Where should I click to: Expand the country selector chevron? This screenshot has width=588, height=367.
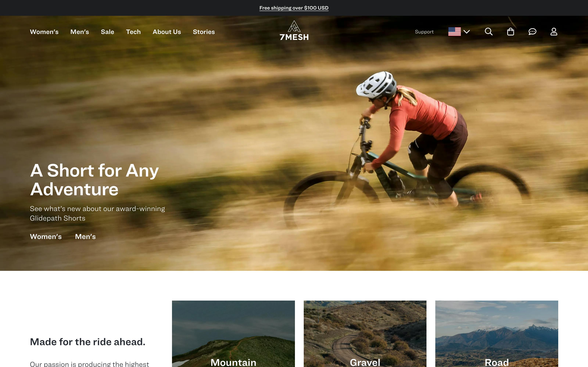point(467,32)
